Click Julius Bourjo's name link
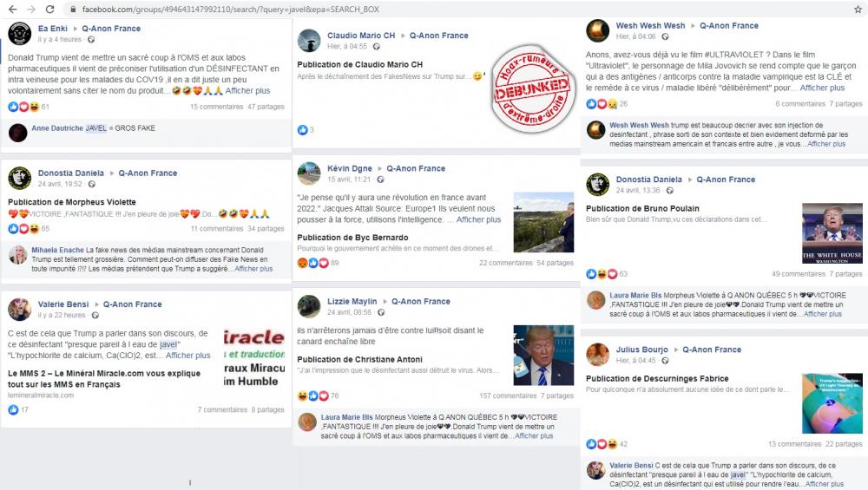 click(642, 350)
